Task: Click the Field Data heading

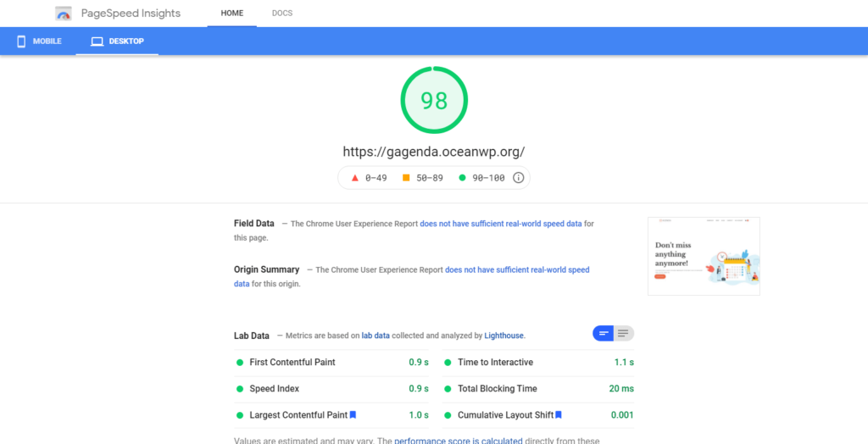Action: click(x=254, y=224)
